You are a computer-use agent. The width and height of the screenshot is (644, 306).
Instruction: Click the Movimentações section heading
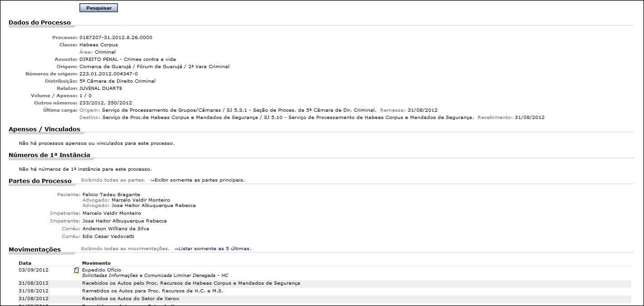click(34, 249)
